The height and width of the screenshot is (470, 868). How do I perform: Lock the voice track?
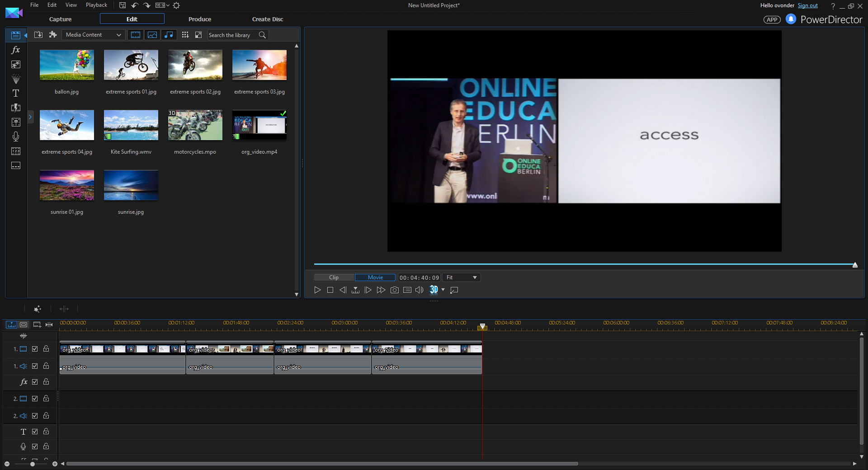(x=46, y=446)
